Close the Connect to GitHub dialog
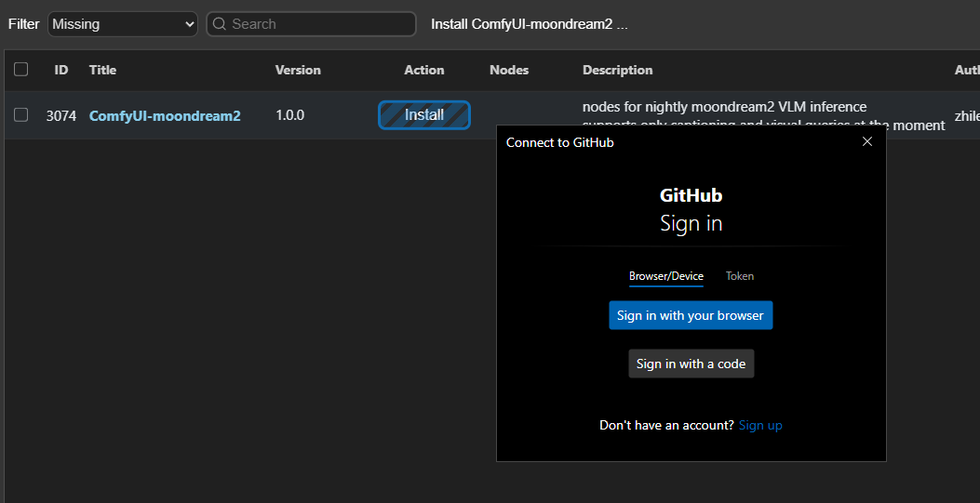980x503 pixels. coord(866,141)
